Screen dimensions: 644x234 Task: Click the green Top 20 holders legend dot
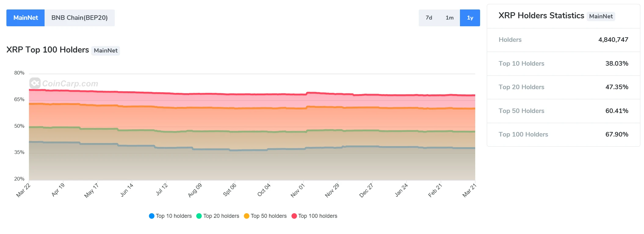tap(200, 216)
